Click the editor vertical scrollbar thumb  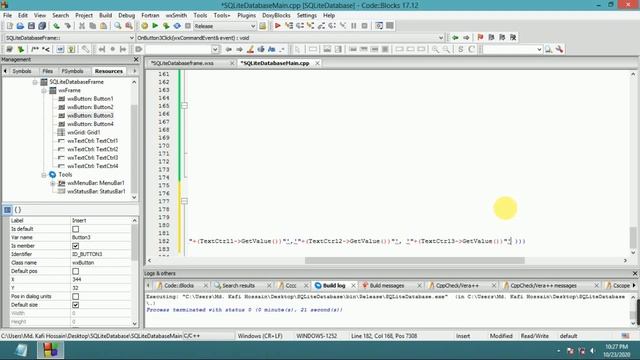tap(633, 237)
